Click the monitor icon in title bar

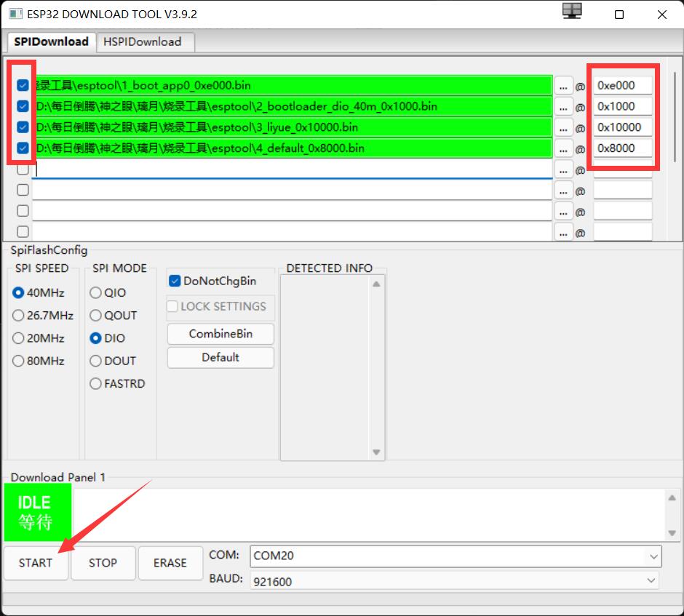click(572, 11)
